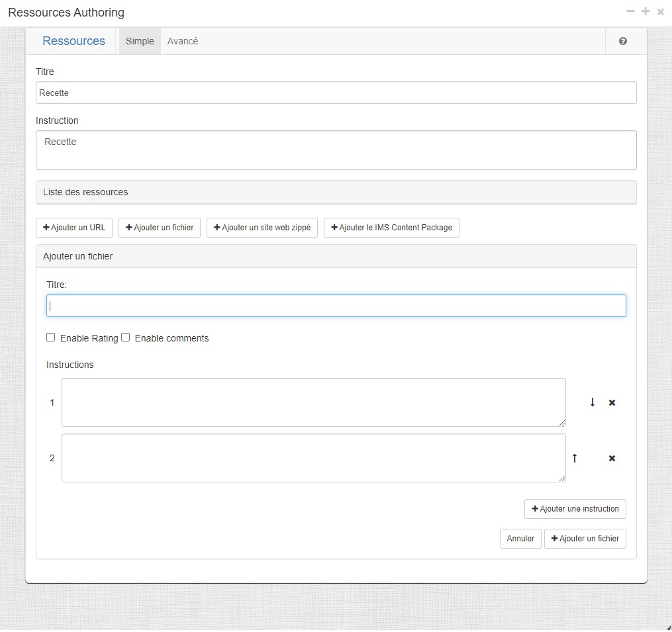Open the Ressources header link
Viewport: 672px width, 632px height.
point(73,41)
